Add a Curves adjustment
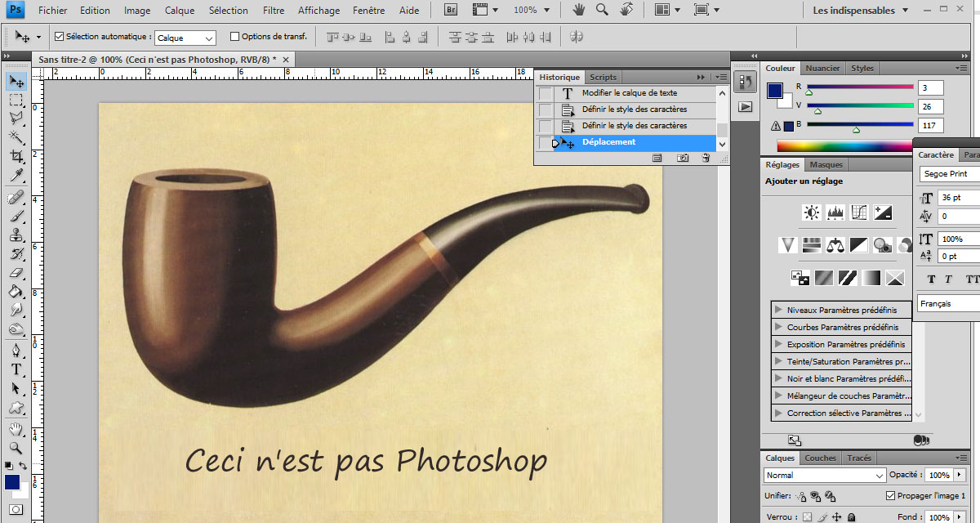The height and width of the screenshot is (523, 980). pos(858,212)
